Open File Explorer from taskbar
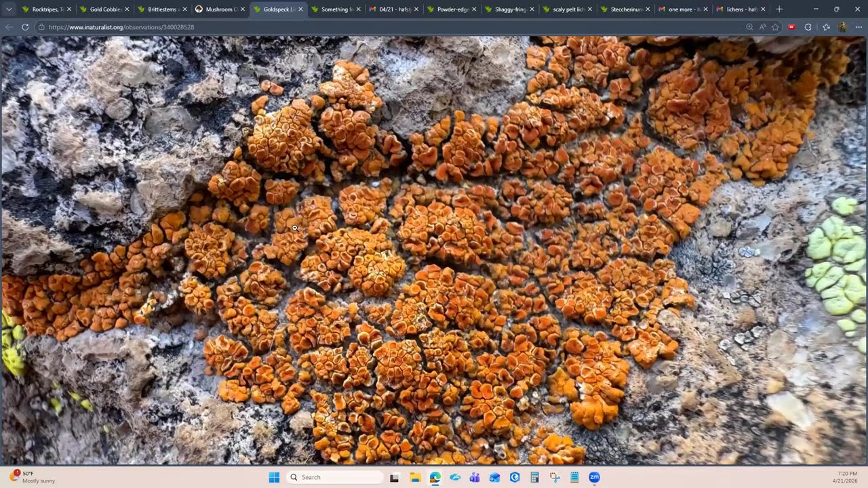 pos(415,477)
